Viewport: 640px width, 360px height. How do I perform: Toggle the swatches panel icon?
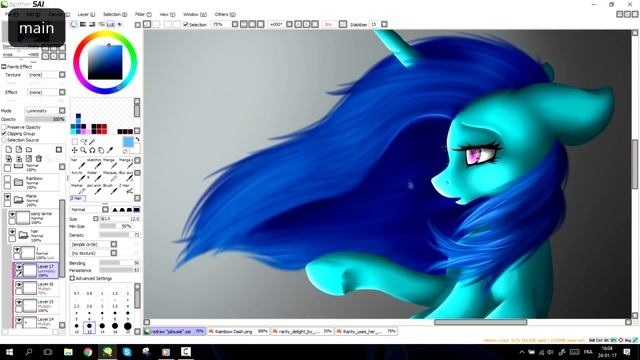[x=110, y=24]
